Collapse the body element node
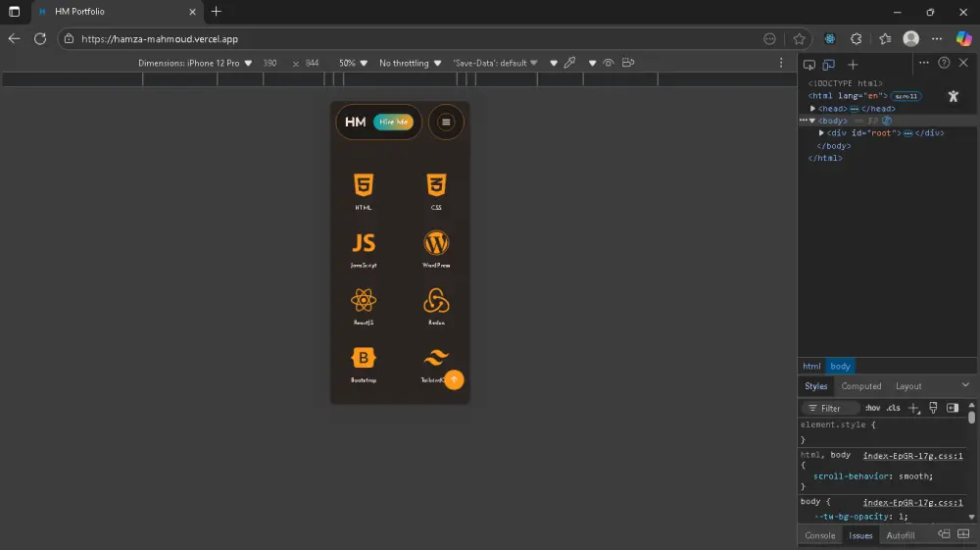 [x=812, y=121]
